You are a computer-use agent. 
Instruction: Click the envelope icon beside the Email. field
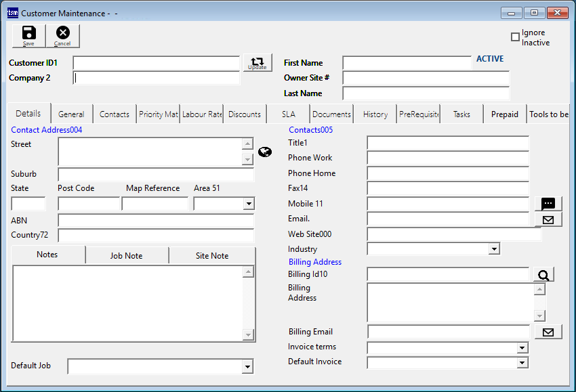click(x=548, y=219)
